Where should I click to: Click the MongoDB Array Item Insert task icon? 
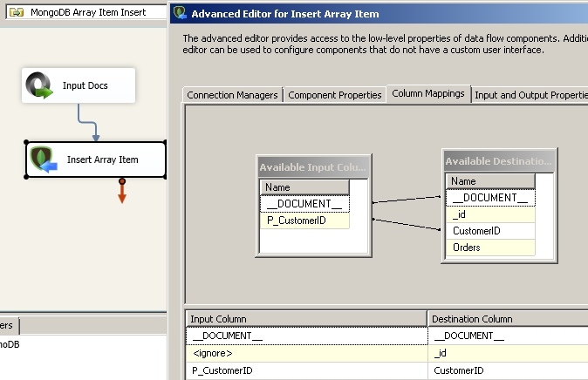(x=16, y=12)
